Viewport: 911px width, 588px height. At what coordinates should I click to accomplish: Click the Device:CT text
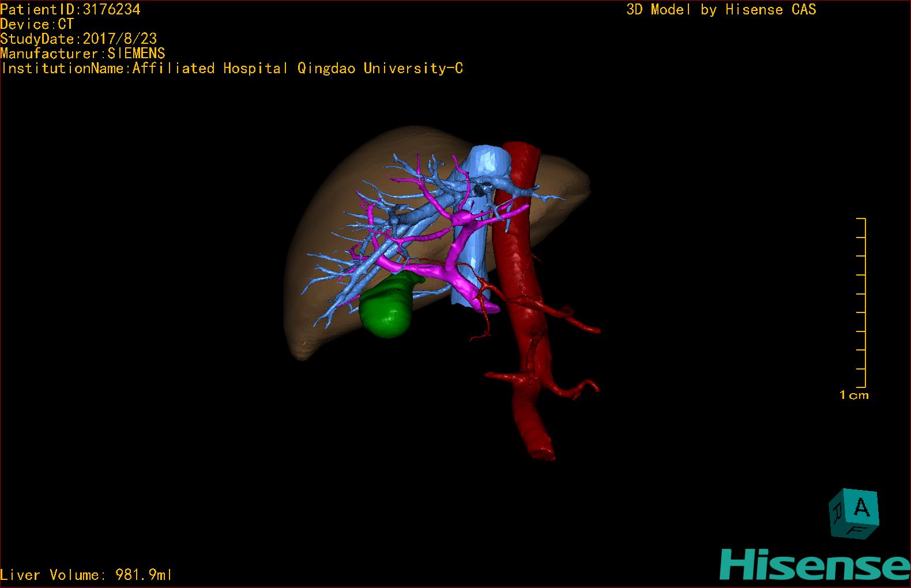point(37,24)
